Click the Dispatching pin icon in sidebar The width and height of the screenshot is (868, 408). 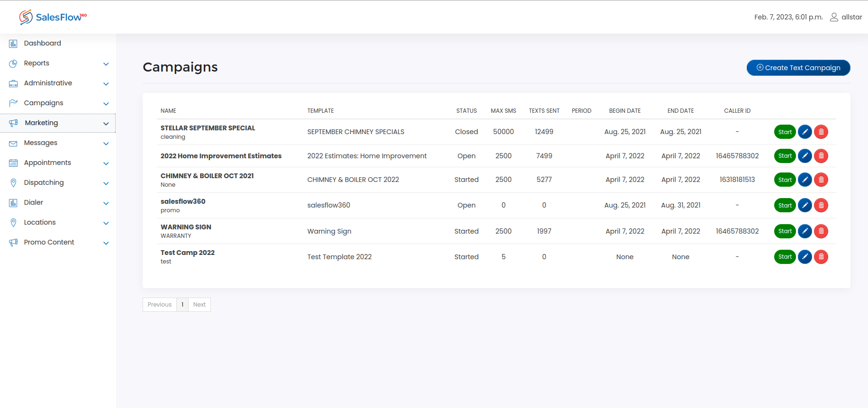[13, 183]
